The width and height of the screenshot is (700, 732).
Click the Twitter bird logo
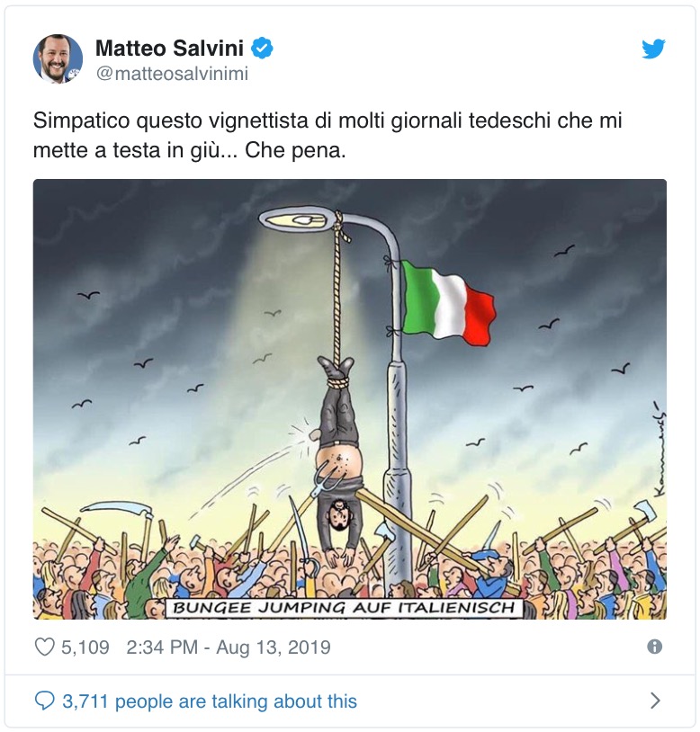pos(654,49)
